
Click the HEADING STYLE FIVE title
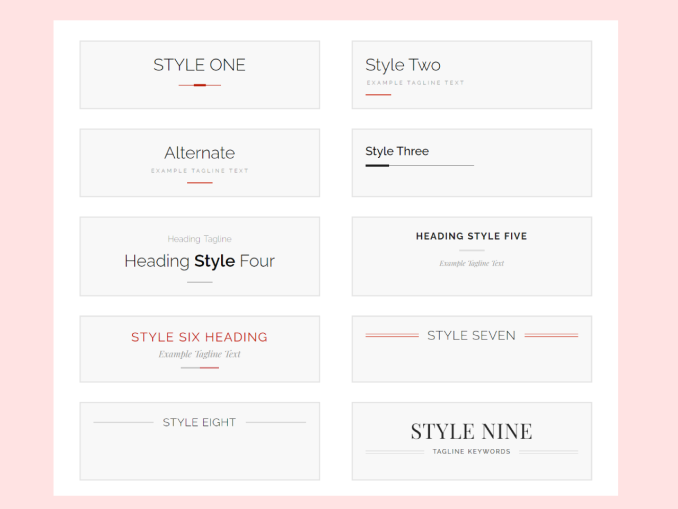471,237
